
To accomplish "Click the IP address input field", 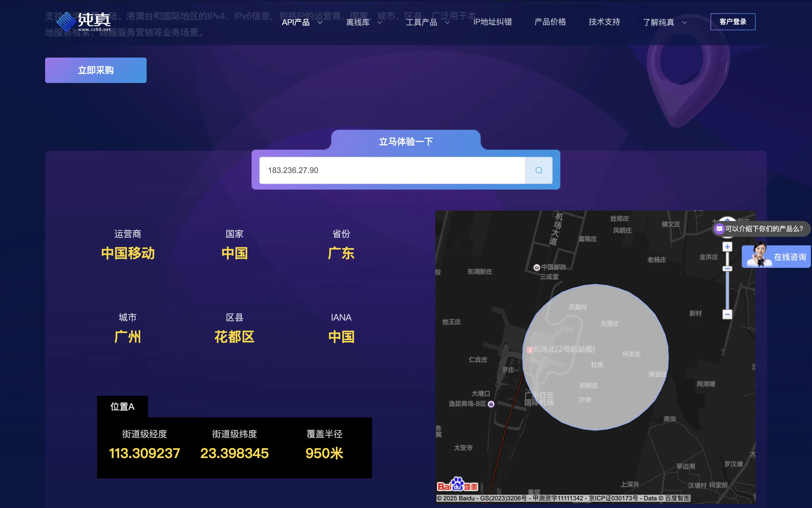I will (x=392, y=170).
